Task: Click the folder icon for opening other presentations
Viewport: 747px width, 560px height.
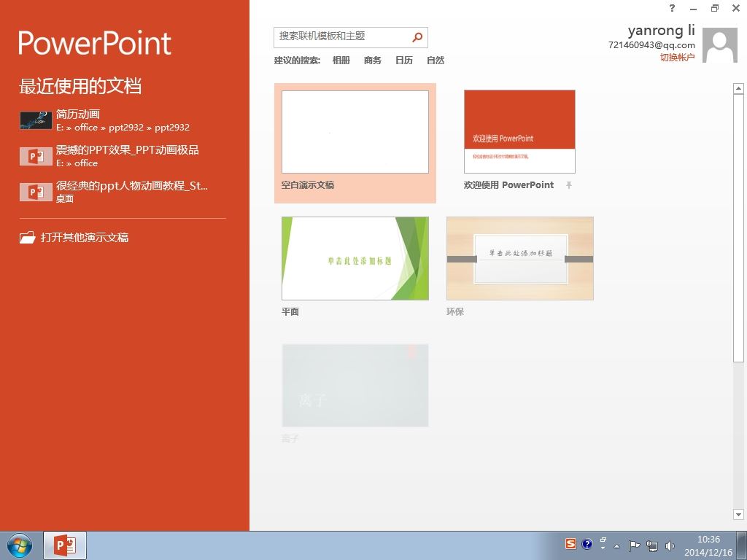Action: pyautogui.click(x=28, y=237)
